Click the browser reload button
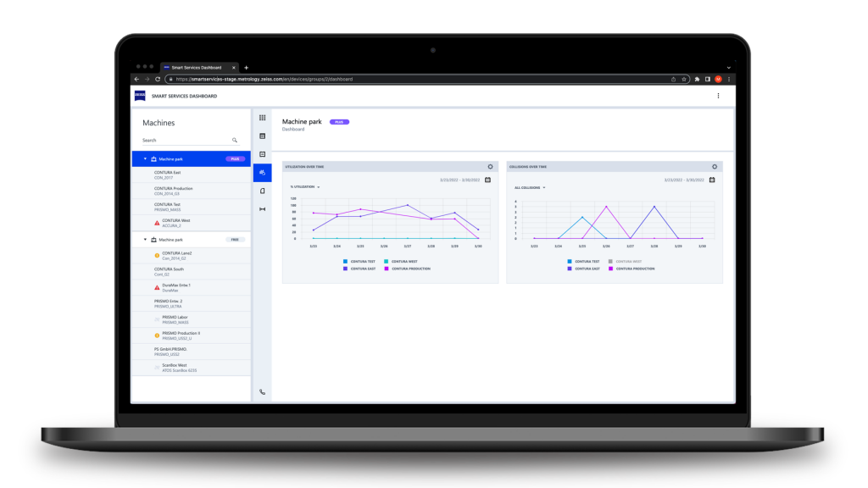 click(x=158, y=79)
